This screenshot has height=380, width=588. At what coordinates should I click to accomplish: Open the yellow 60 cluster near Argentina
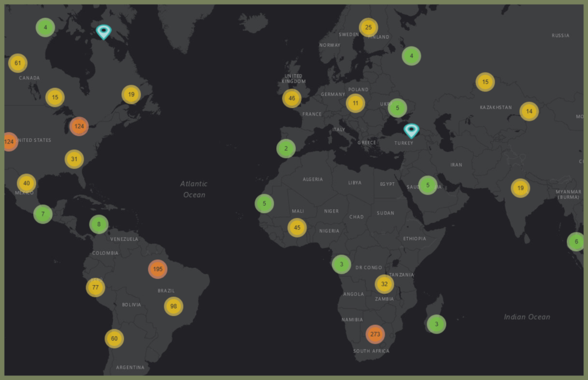pos(114,339)
